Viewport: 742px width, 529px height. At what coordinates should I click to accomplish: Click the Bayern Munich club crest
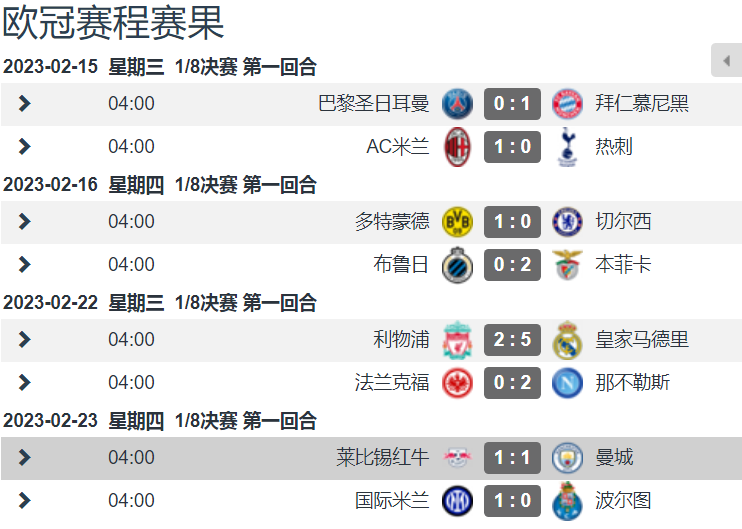pyautogui.click(x=567, y=104)
